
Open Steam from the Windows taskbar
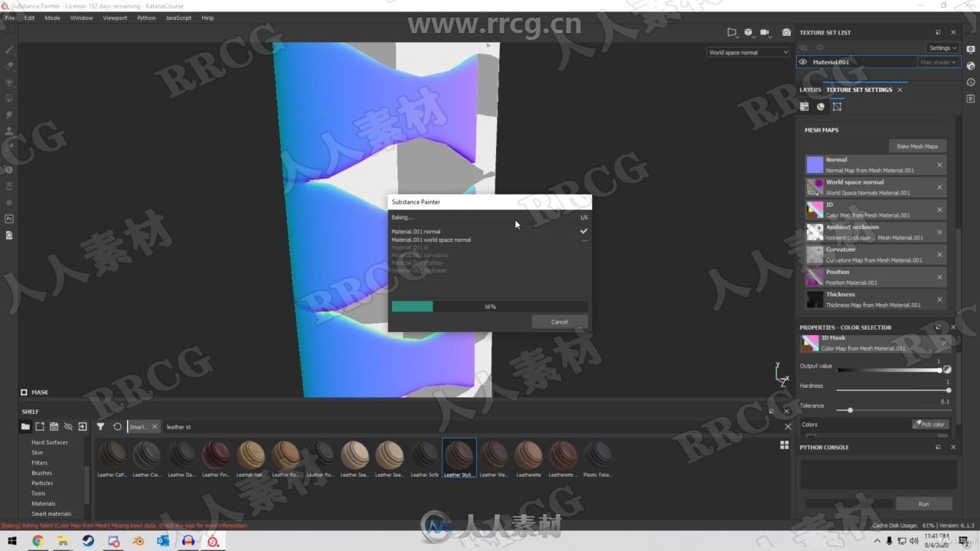pyautogui.click(x=88, y=541)
